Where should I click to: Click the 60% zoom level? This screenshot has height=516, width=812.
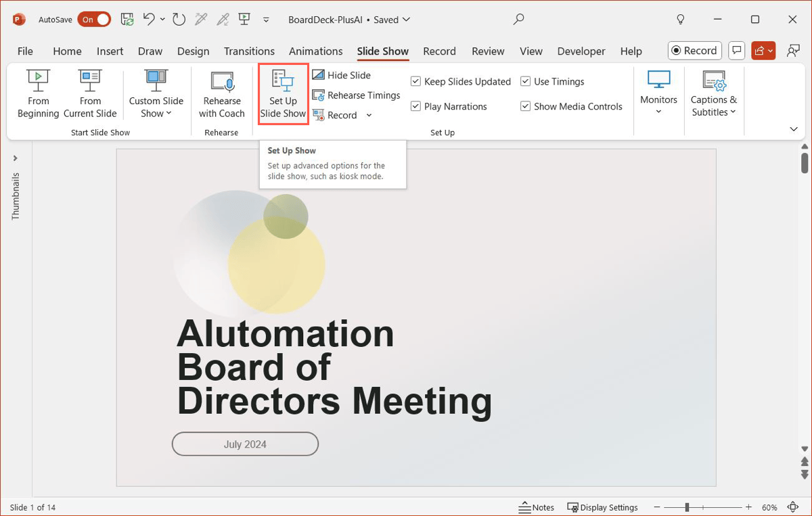click(x=769, y=507)
